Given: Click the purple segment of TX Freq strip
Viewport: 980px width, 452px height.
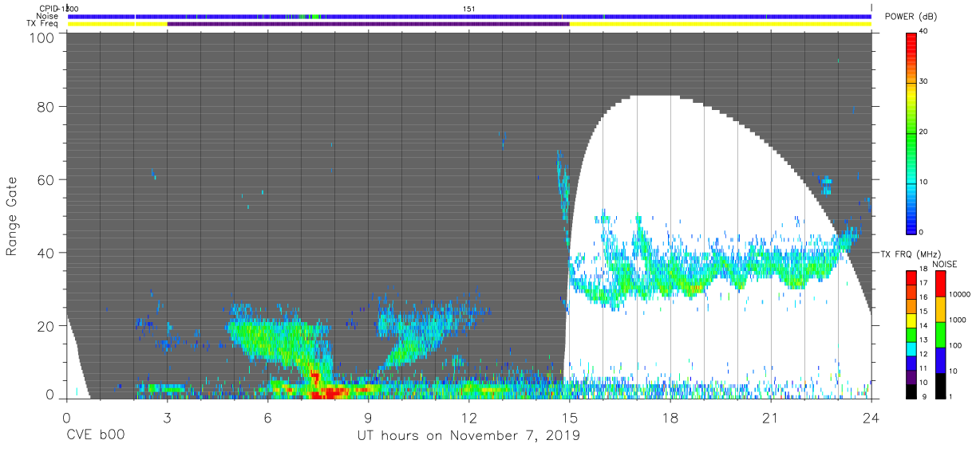Looking at the screenshot, I should (x=368, y=24).
